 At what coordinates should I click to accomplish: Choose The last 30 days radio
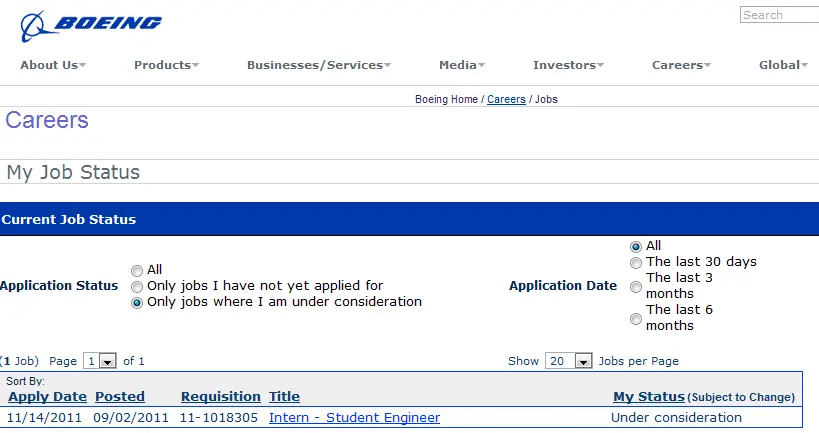tap(636, 263)
